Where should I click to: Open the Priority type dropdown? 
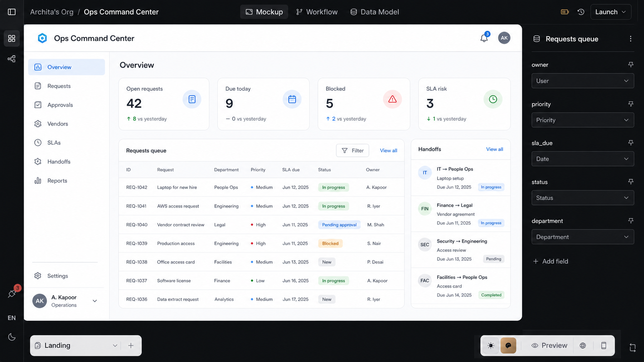tap(582, 120)
